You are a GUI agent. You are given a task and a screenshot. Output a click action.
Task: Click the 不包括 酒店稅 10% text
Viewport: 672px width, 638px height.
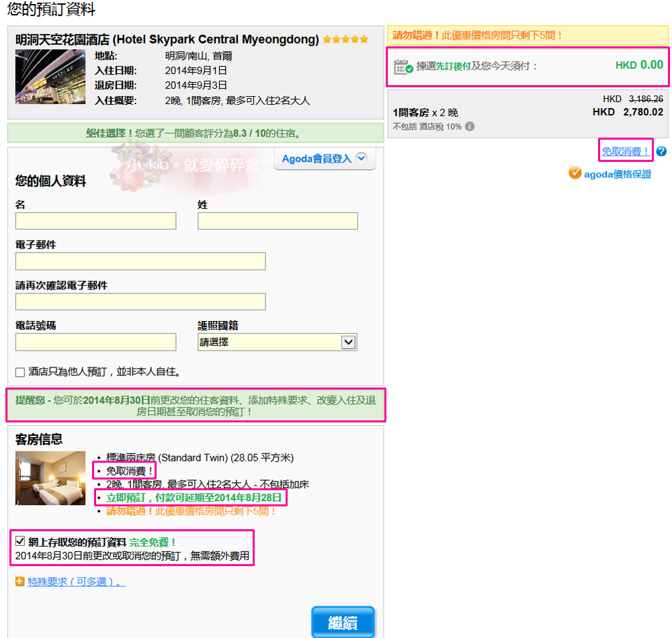pyautogui.click(x=427, y=127)
